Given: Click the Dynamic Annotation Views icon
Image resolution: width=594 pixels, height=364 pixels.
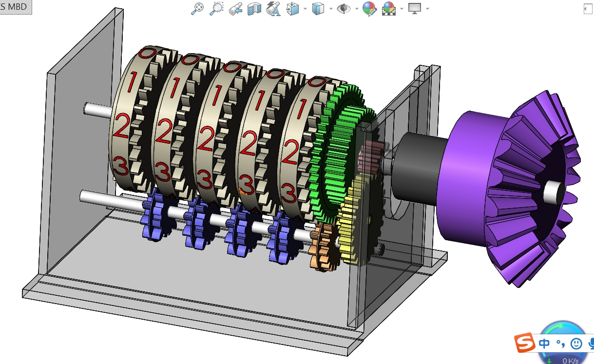Looking at the screenshot, I should click(273, 8).
